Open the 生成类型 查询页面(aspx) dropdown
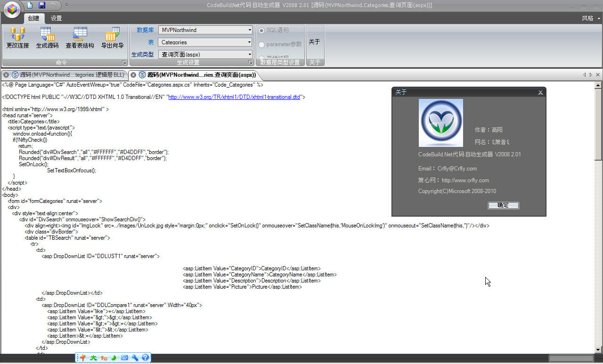Image resolution: width=603 pixels, height=364 pixels. [x=250, y=54]
